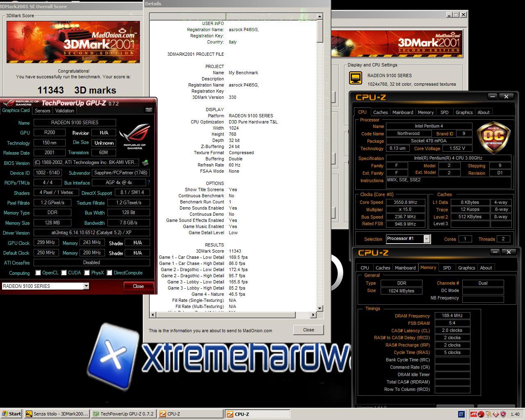Click the Driver Version field in GPU-Z

92,233
